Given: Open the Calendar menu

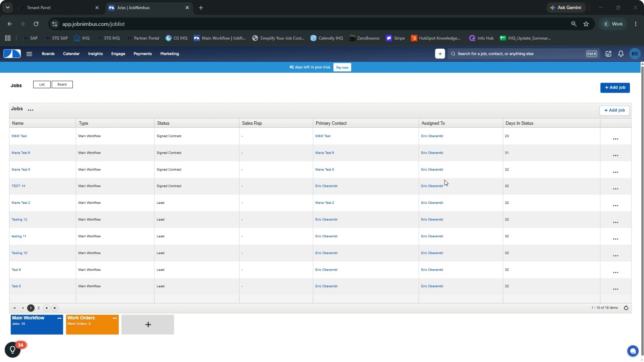Looking at the screenshot, I should pyautogui.click(x=71, y=54).
